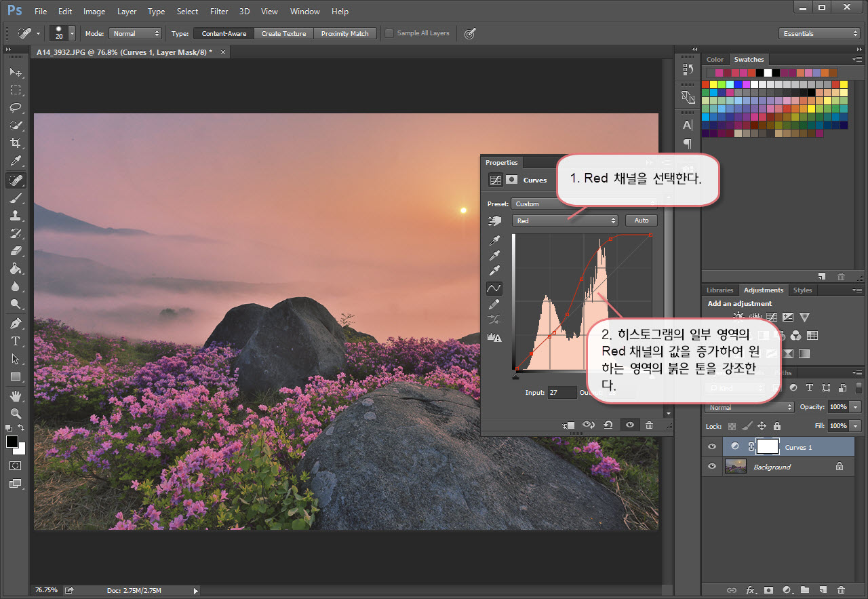The width and height of the screenshot is (868, 599).
Task: Open the layer blend mode dropdown
Action: pyautogui.click(x=749, y=407)
